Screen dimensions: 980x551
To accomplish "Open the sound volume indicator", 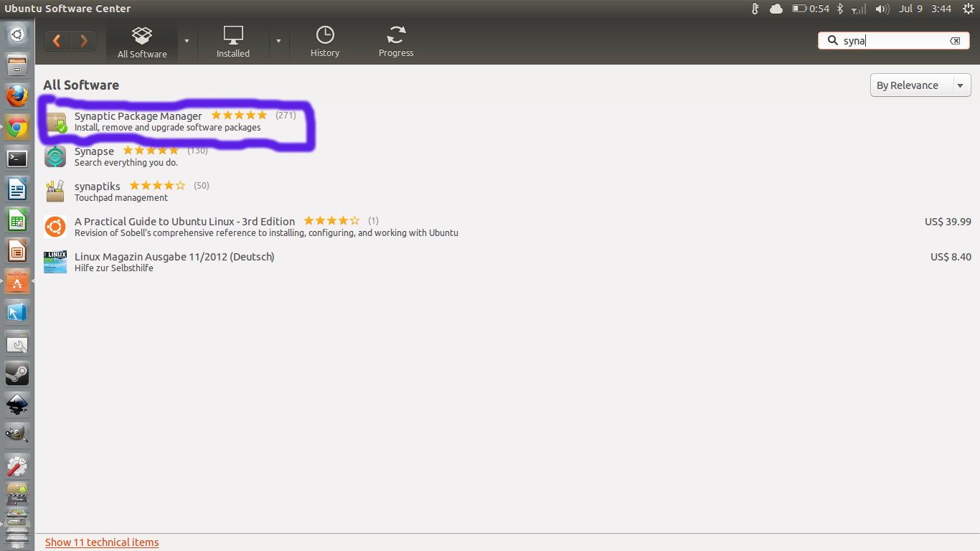I will [x=882, y=9].
